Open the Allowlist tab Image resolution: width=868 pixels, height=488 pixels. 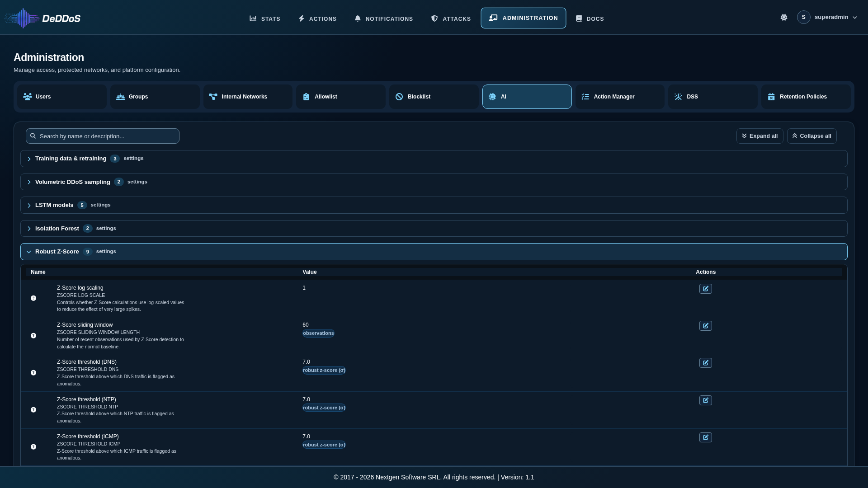[x=341, y=97]
